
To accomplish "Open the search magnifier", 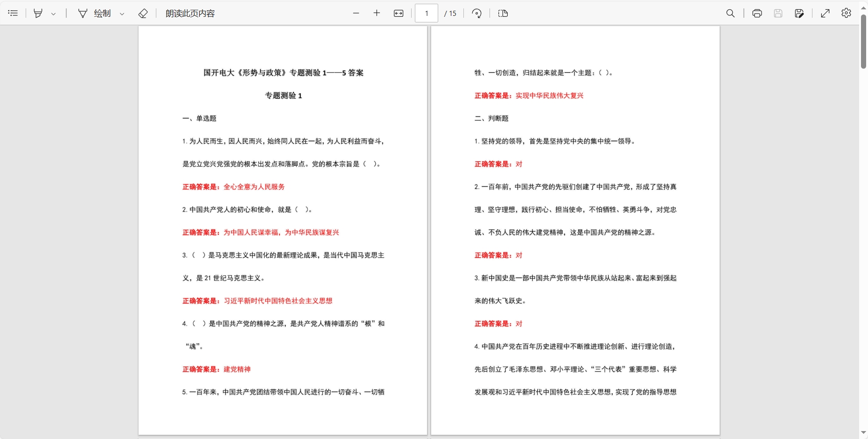I will (731, 13).
